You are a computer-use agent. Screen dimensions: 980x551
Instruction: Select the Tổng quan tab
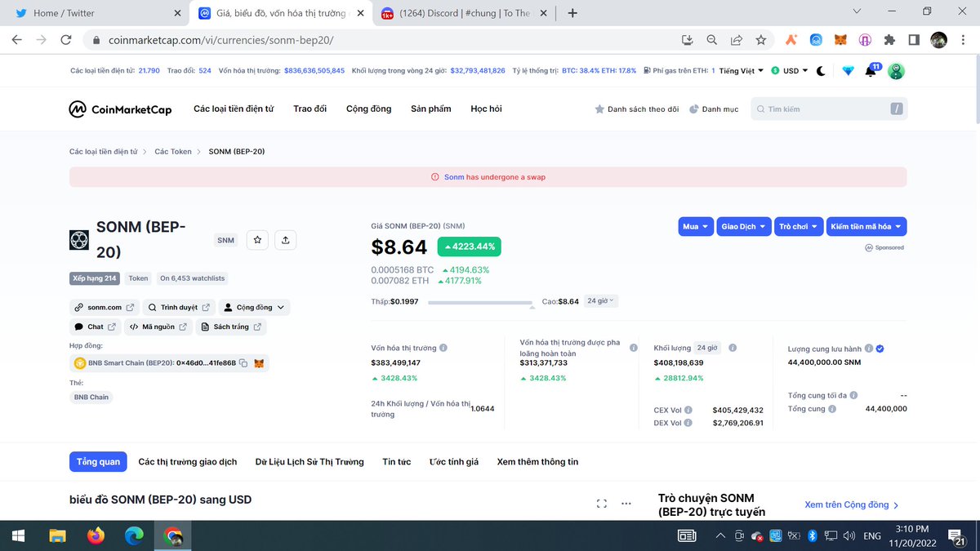[98, 462]
